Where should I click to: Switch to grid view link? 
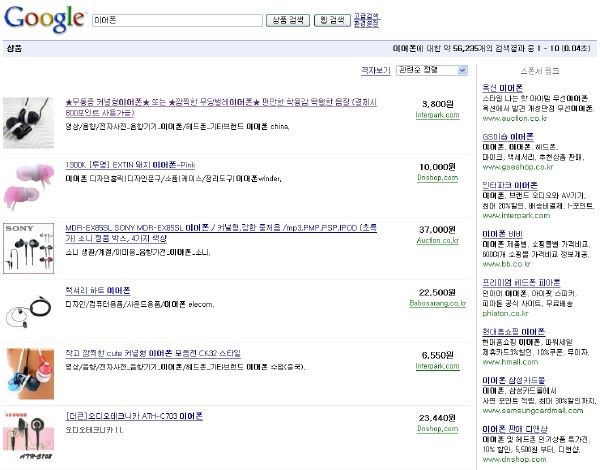375,70
